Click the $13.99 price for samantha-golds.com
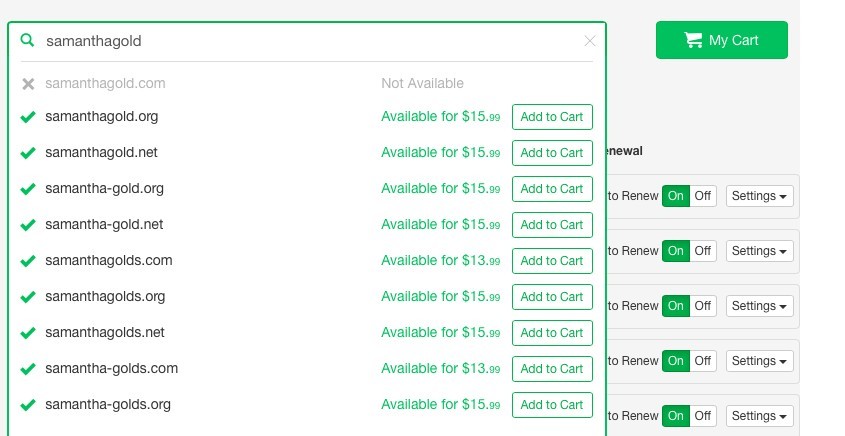Image resolution: width=845 pixels, height=436 pixels. pyautogui.click(x=481, y=369)
